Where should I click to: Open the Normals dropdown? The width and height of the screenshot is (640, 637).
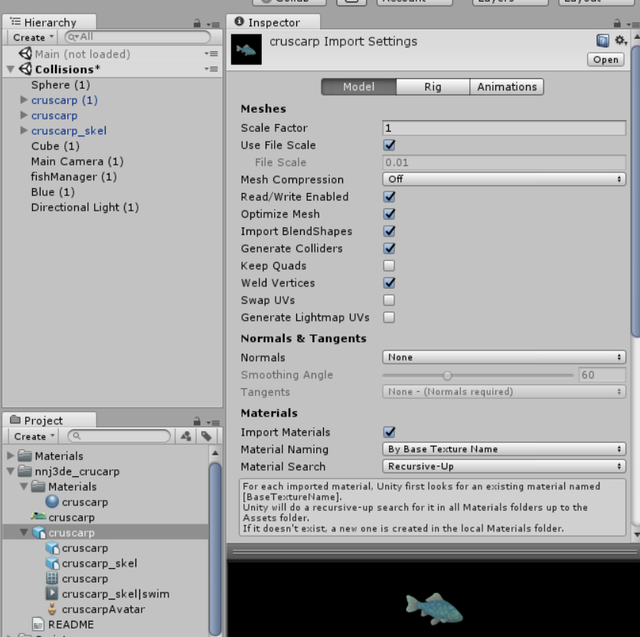coord(504,357)
